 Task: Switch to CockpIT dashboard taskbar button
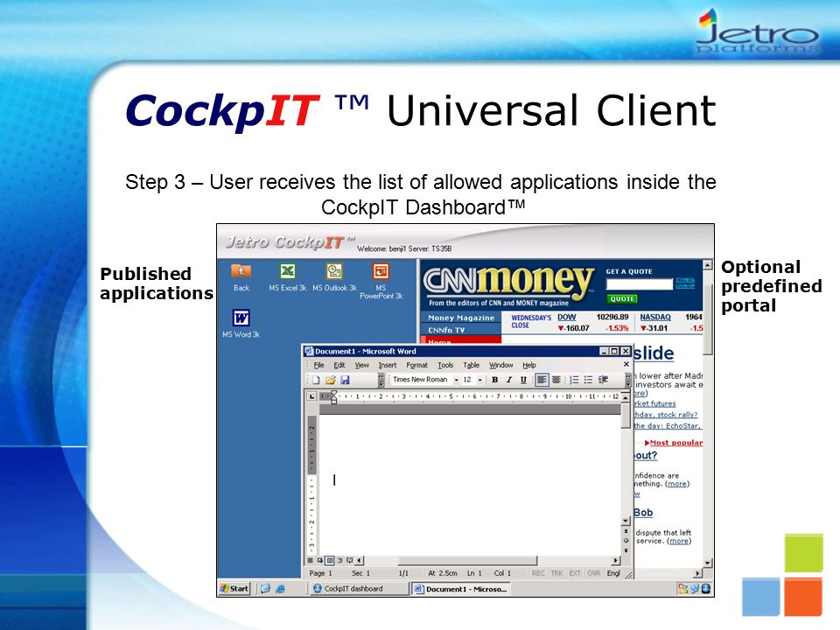[359, 589]
